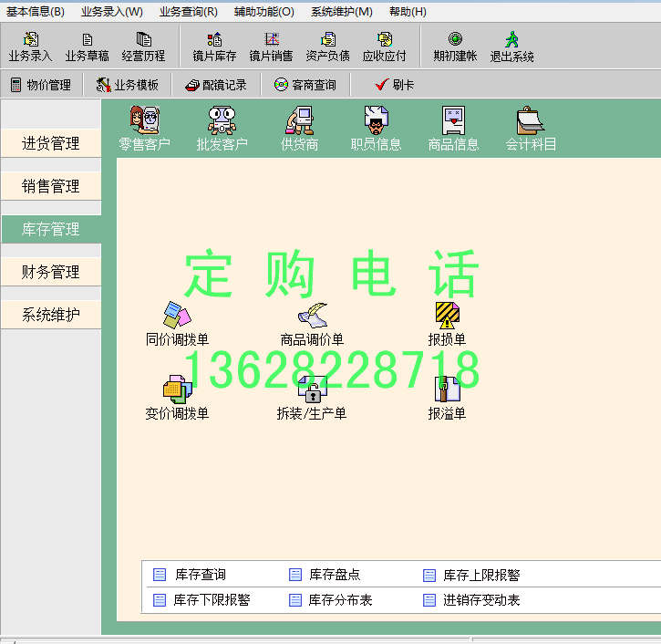The width and height of the screenshot is (661, 644).
Task: Open 经营历程 history icon
Action: (143, 47)
